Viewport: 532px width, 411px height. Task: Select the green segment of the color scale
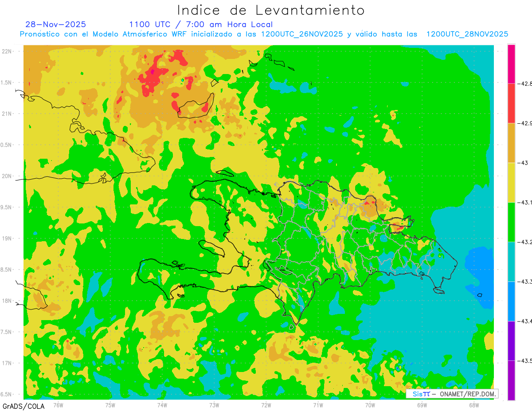click(x=511, y=222)
